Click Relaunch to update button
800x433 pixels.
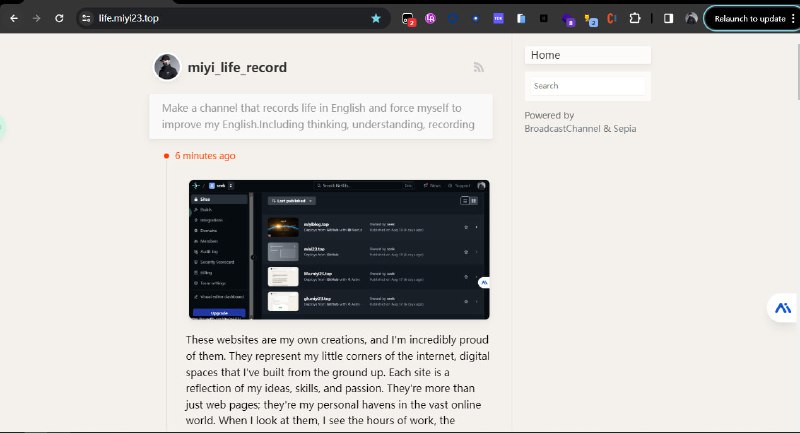pyautogui.click(x=749, y=18)
